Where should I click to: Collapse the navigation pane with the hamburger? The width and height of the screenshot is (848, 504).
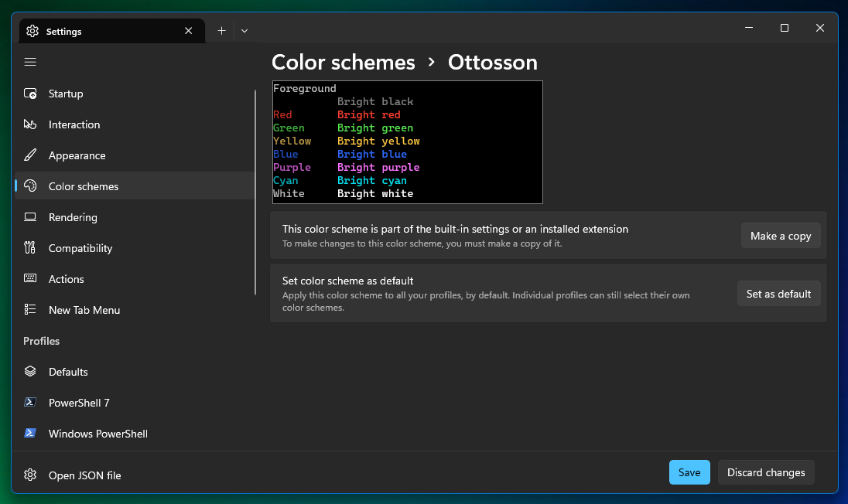tap(29, 62)
